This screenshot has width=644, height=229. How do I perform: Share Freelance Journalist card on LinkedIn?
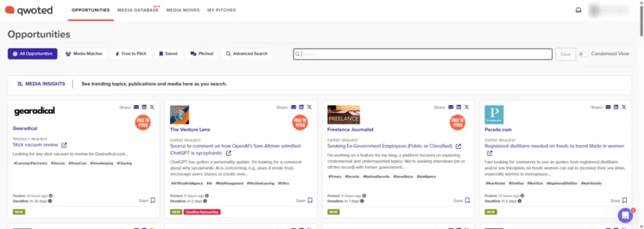coord(458,107)
